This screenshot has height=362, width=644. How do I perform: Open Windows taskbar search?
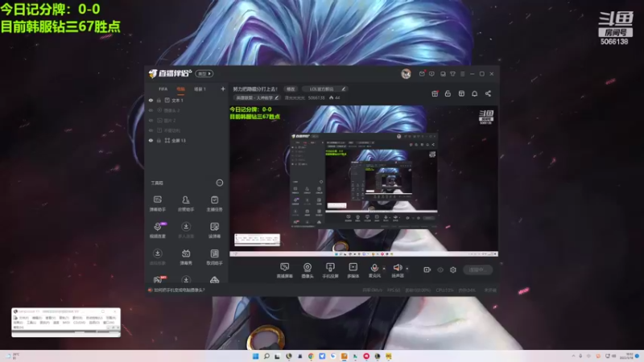[266, 356]
